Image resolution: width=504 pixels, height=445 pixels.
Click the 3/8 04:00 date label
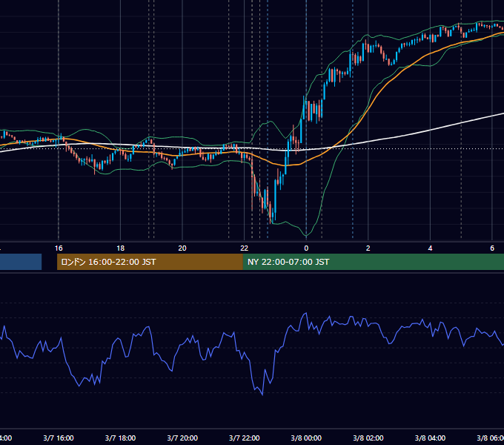[430, 438]
